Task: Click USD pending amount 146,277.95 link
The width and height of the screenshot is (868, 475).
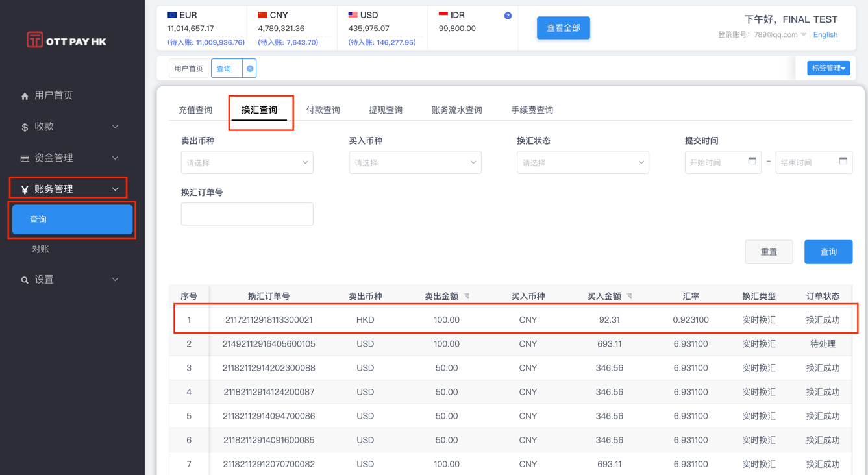Action: click(382, 42)
